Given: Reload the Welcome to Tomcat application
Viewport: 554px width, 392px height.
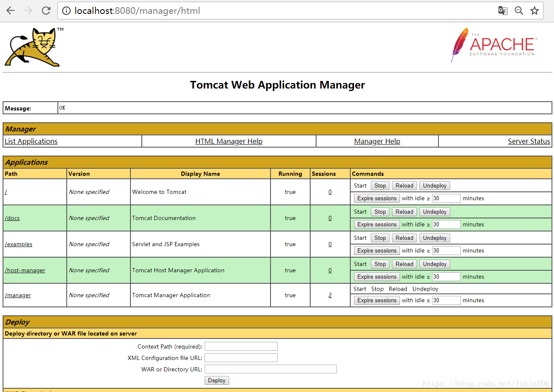Looking at the screenshot, I should click(x=405, y=185).
